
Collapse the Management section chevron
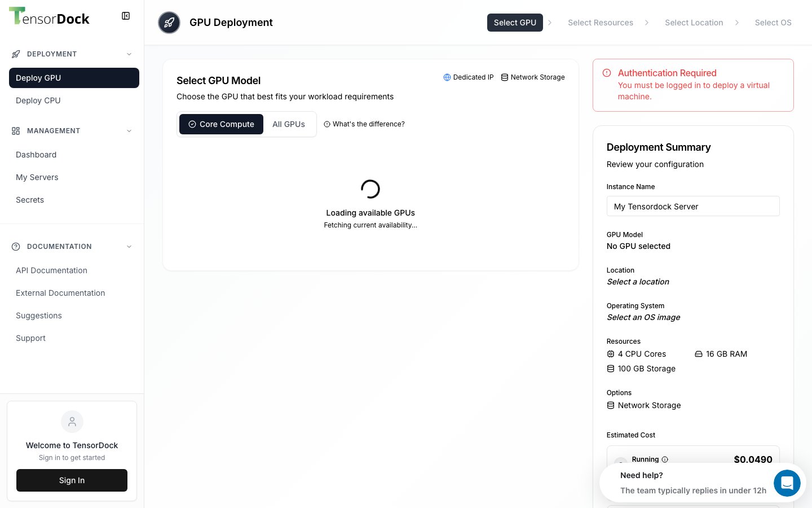[129, 131]
